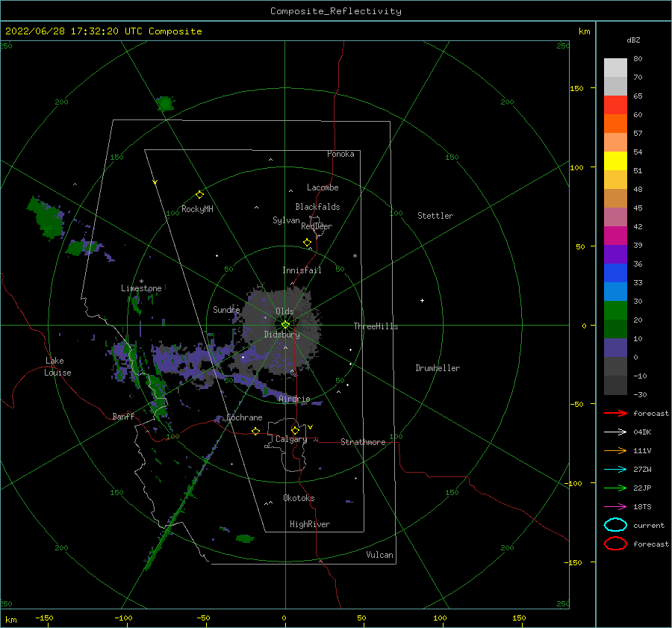The height and width of the screenshot is (628, 672).
Task: Click the dBZ legend heading
Action: point(633,40)
